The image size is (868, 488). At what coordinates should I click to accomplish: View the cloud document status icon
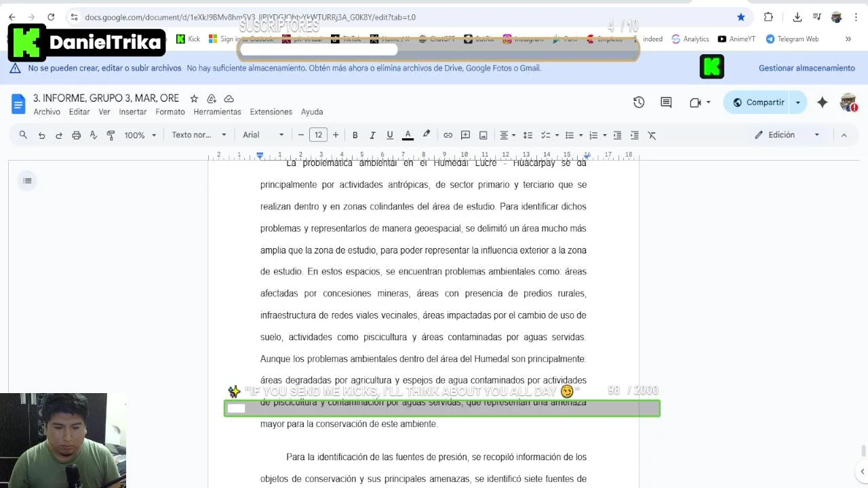tap(229, 98)
